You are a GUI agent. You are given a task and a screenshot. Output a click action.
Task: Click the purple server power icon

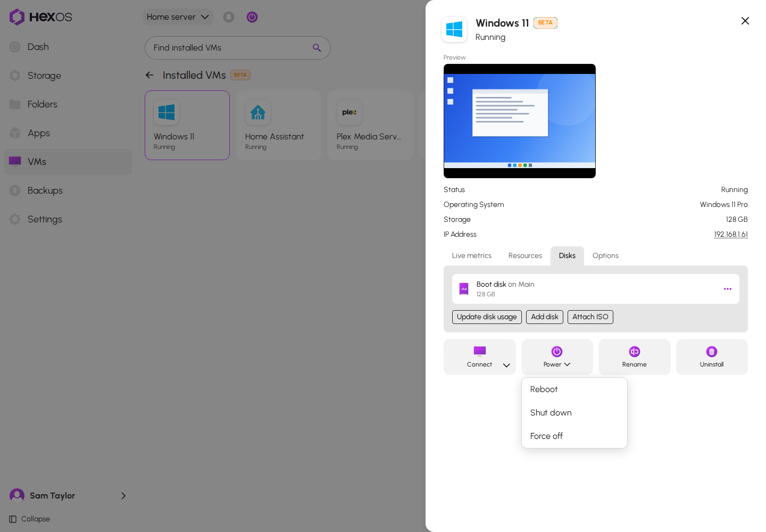click(x=252, y=17)
